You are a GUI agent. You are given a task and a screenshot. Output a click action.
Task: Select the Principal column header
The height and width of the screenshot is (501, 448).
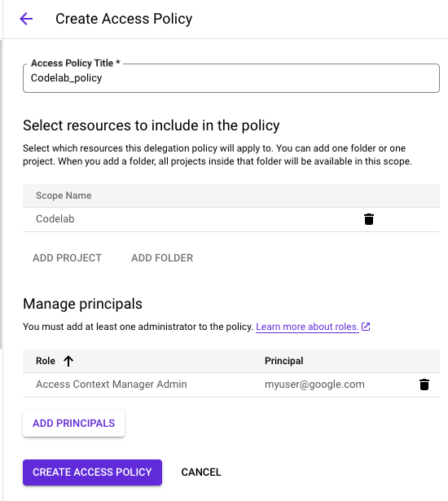tap(283, 361)
